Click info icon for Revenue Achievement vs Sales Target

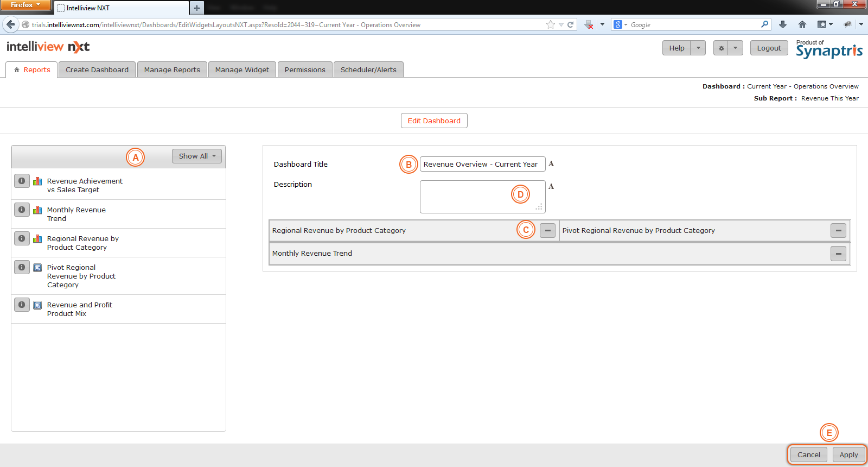pyautogui.click(x=22, y=181)
